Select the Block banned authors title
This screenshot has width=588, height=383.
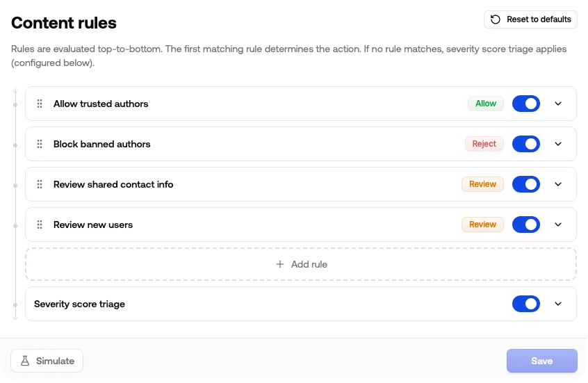coord(102,144)
